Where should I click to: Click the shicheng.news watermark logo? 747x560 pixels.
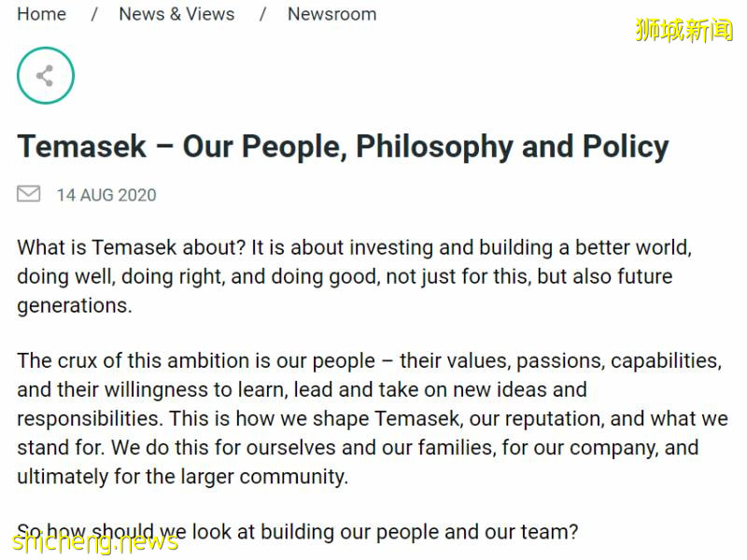coord(92,541)
